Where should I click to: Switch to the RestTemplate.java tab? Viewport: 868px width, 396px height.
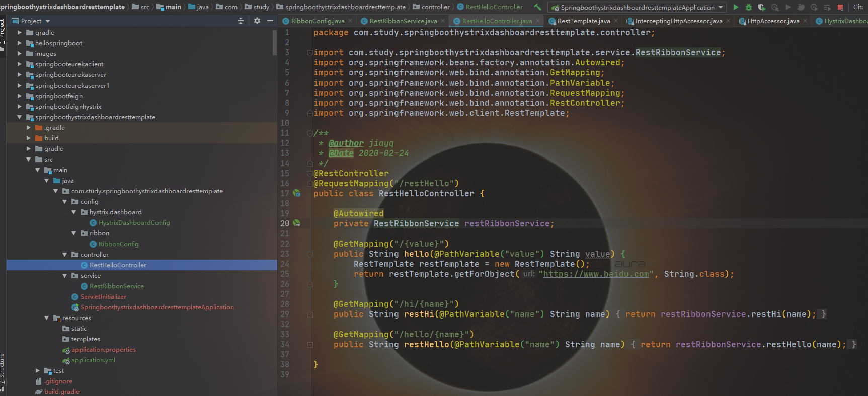584,21
